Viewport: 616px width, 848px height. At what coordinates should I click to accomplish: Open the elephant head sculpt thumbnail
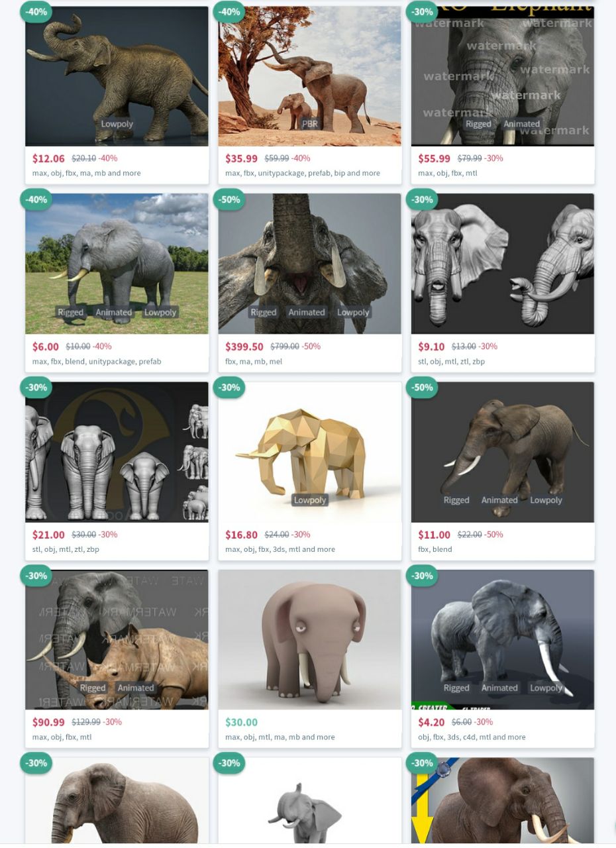pos(503,264)
